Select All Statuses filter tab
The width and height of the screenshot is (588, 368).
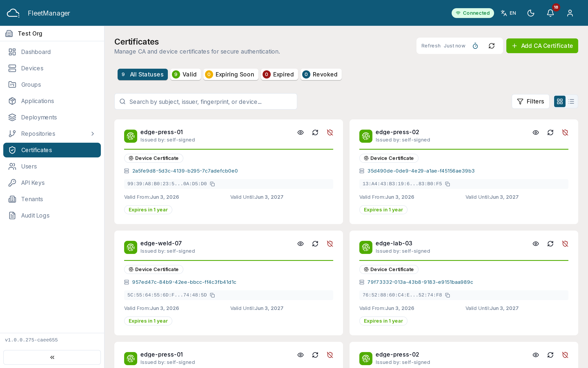[x=143, y=74]
